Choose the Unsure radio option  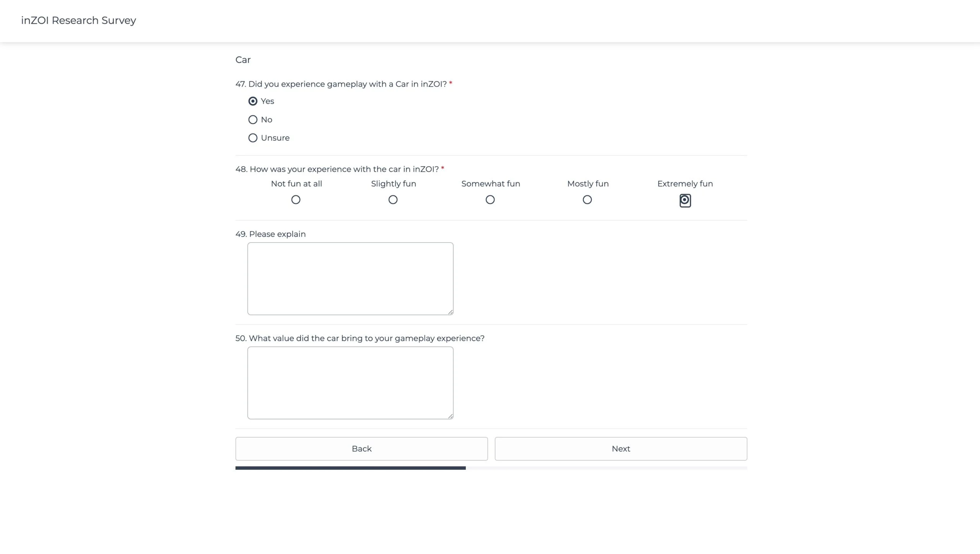click(x=253, y=138)
